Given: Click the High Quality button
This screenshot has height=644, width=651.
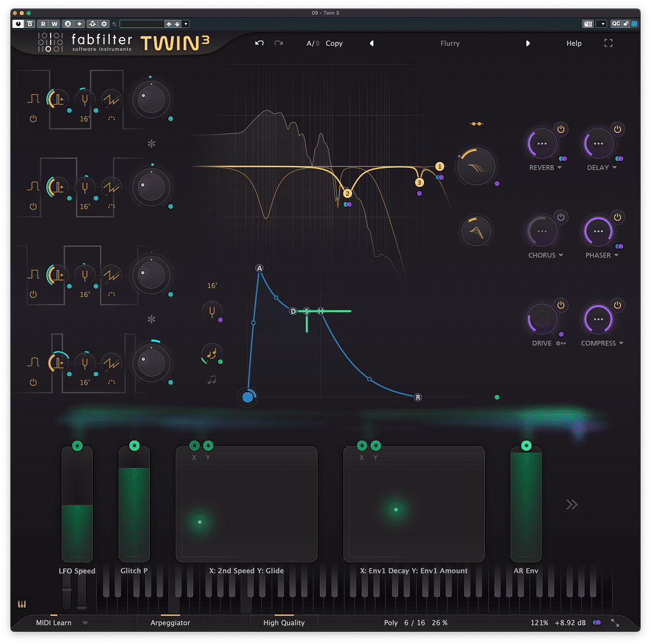Looking at the screenshot, I should (x=284, y=623).
